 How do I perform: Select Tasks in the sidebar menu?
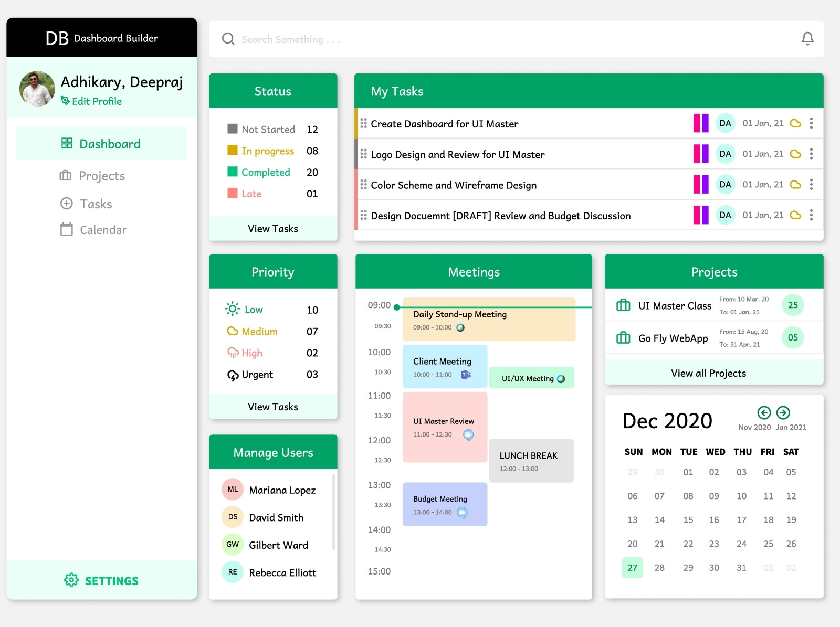pyautogui.click(x=96, y=204)
